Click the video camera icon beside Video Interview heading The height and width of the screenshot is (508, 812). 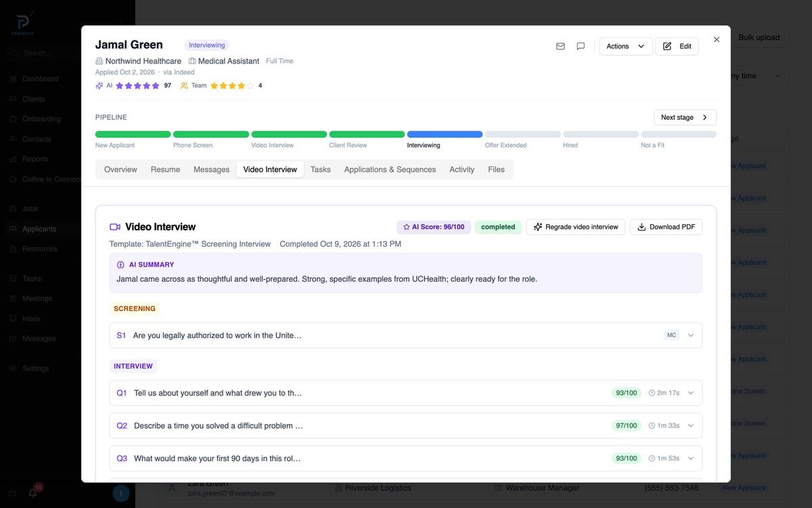click(115, 227)
